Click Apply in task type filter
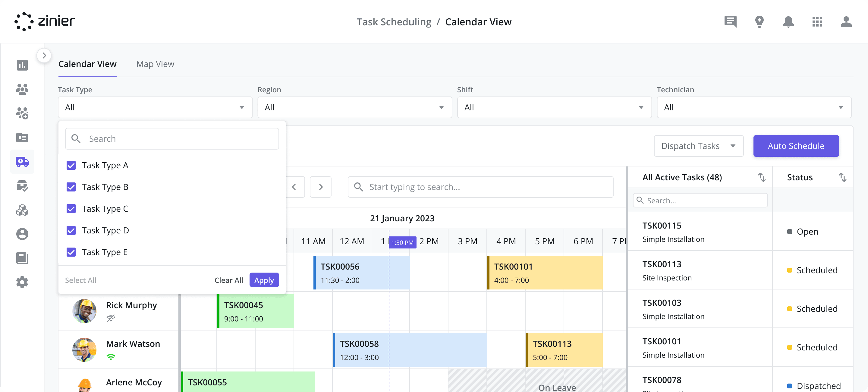 tap(264, 280)
